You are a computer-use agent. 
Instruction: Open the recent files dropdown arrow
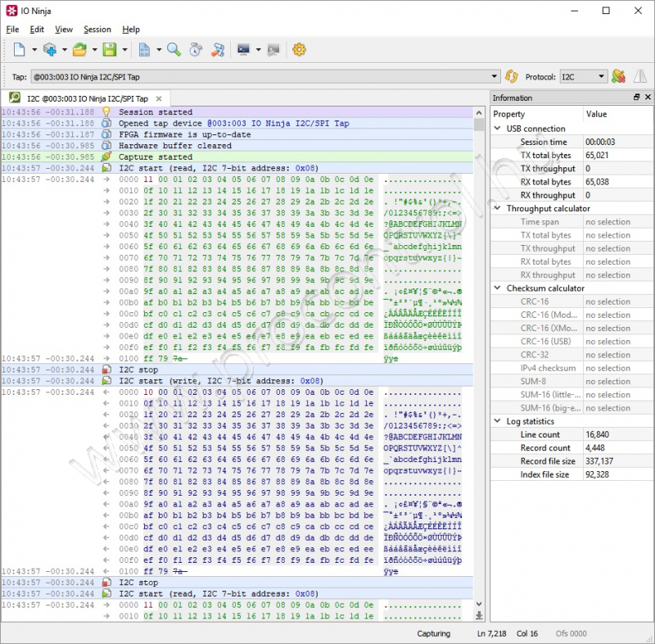94,50
